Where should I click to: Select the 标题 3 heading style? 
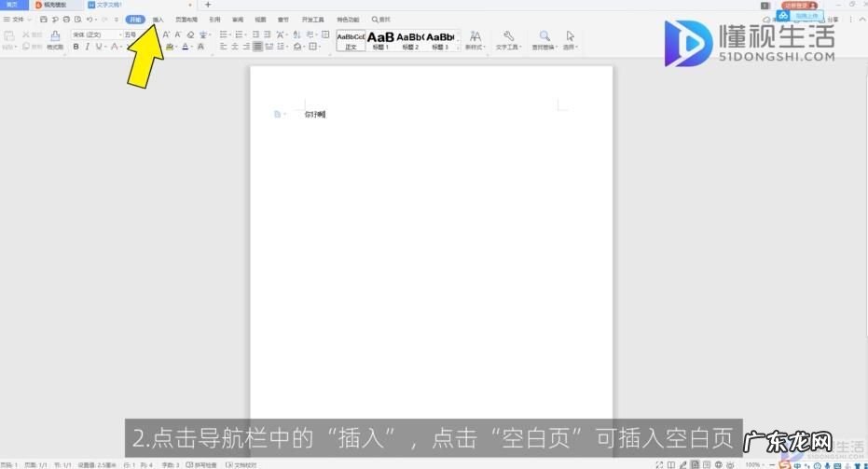coord(440,41)
